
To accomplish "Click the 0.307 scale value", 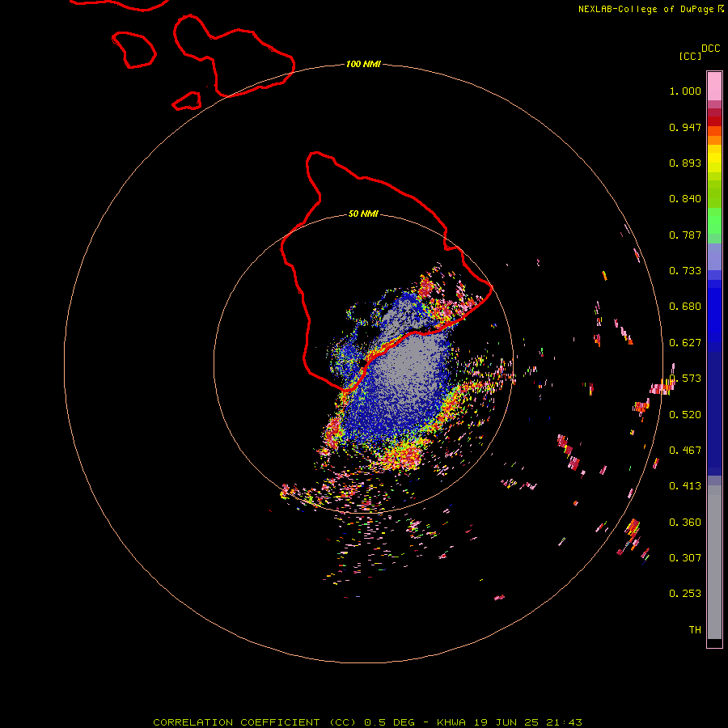I will click(685, 558).
